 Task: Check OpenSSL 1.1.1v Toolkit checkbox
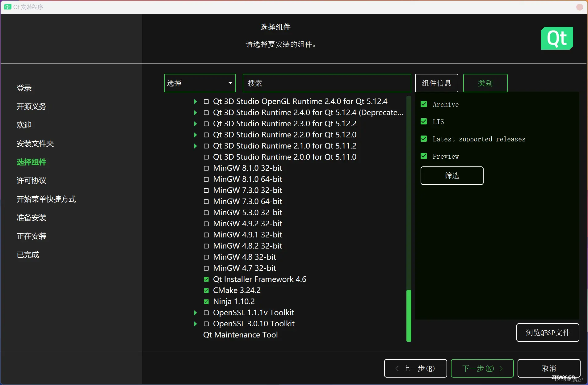coord(206,313)
